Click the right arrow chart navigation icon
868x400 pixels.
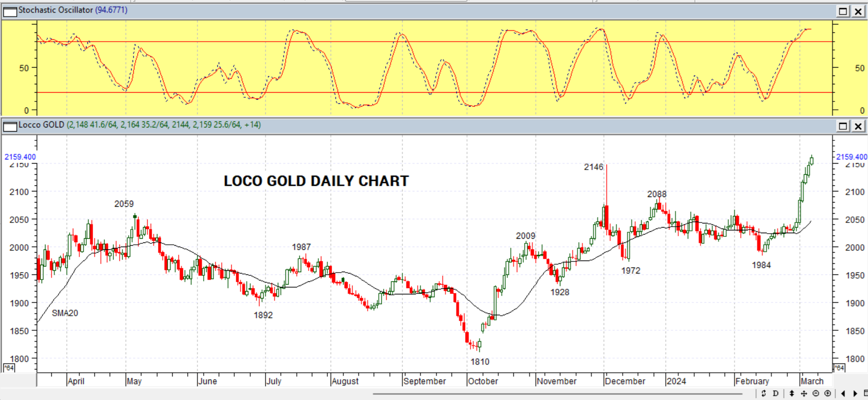pos(855,394)
